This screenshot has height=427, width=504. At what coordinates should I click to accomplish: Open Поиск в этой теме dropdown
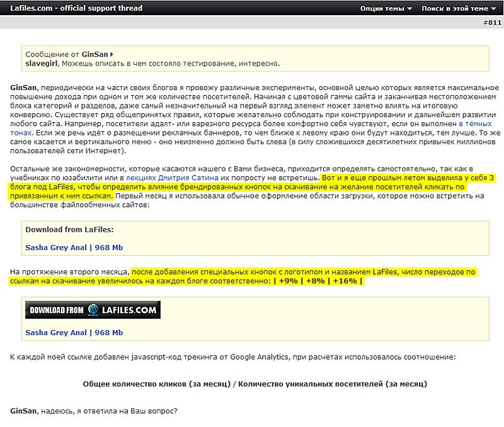pos(459,9)
